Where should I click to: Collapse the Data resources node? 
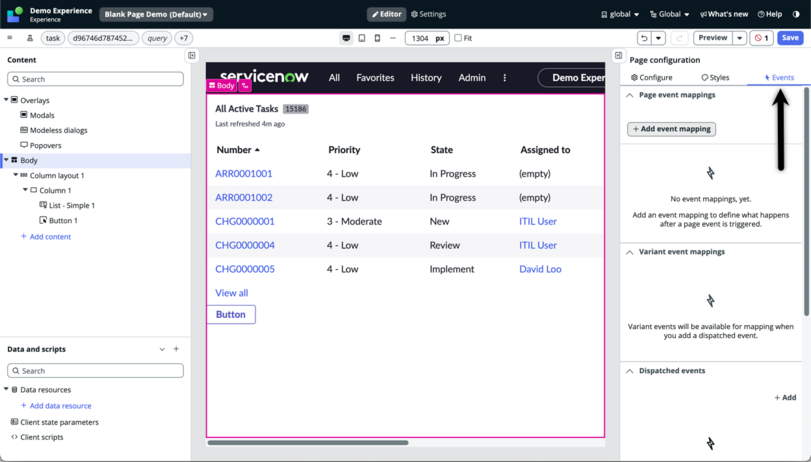click(x=6, y=389)
